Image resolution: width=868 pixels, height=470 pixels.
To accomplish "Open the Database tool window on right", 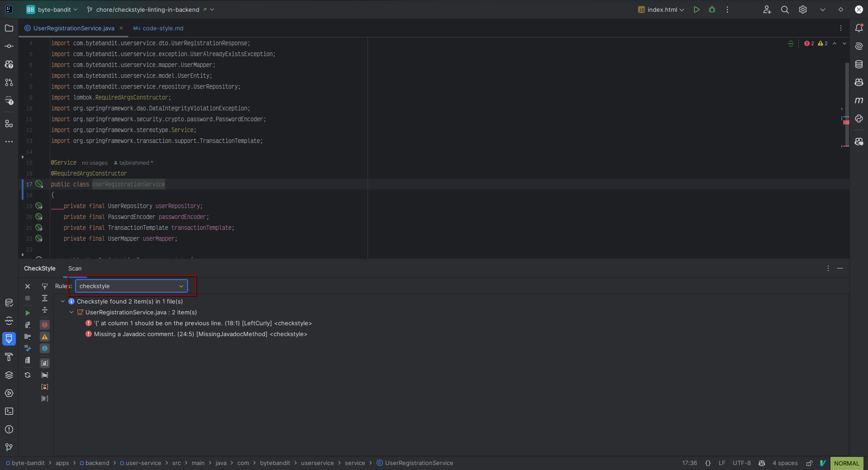I will (859, 64).
